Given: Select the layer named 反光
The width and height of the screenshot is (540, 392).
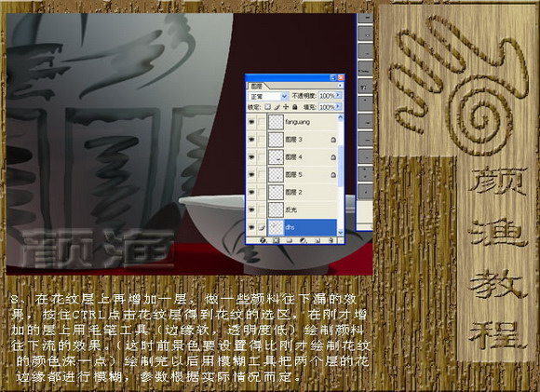Looking at the screenshot, I should [x=291, y=210].
